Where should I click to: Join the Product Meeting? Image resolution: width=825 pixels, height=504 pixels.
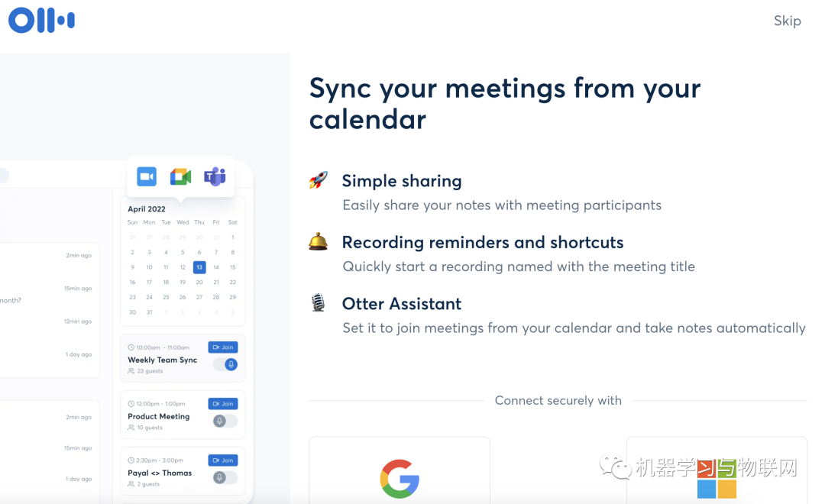click(x=223, y=403)
